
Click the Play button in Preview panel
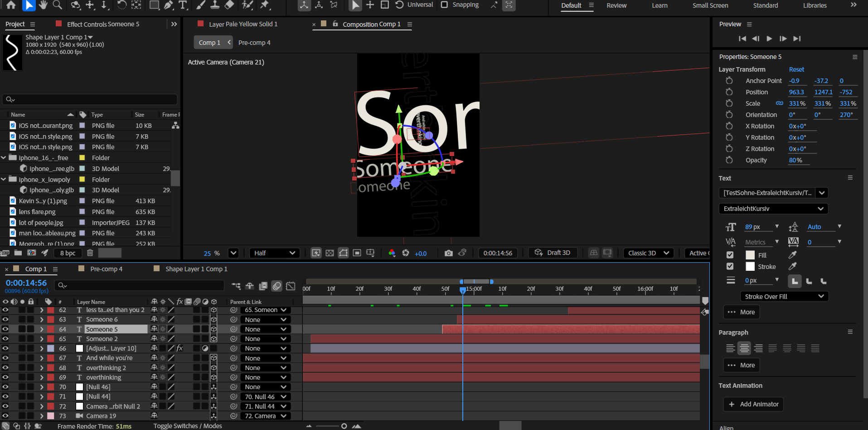pyautogui.click(x=769, y=39)
